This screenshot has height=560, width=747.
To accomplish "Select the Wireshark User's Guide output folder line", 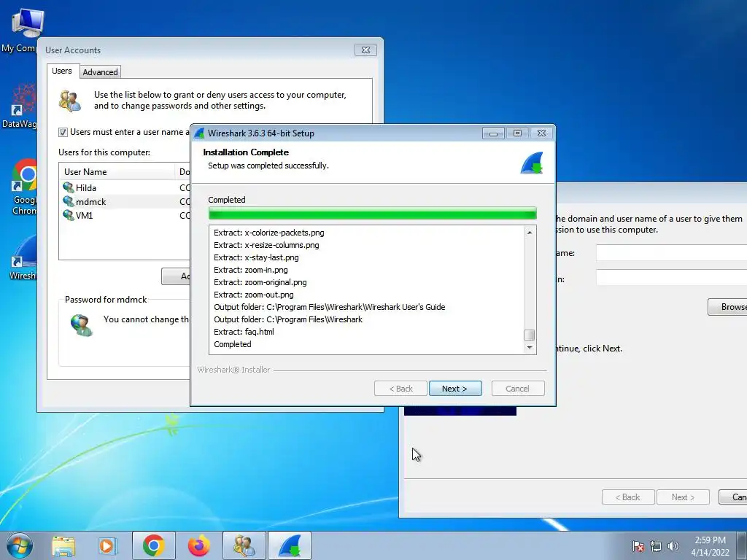I will click(329, 307).
